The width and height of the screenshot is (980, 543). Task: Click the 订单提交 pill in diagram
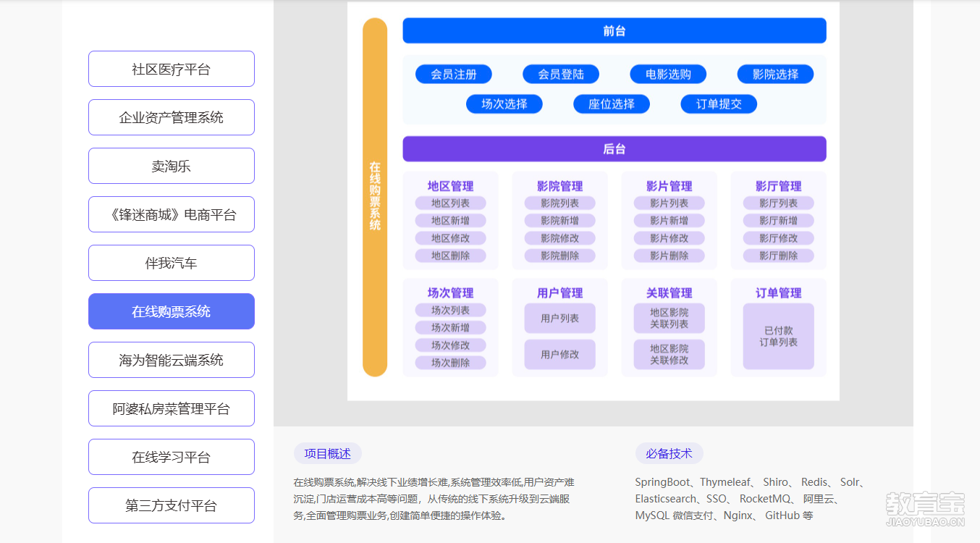(719, 104)
